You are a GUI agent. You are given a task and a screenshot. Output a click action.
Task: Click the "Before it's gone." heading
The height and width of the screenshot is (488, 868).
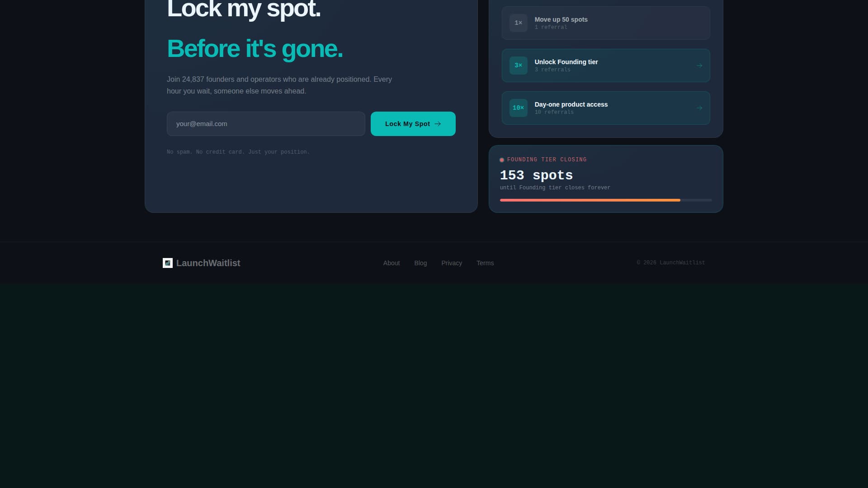tap(255, 49)
